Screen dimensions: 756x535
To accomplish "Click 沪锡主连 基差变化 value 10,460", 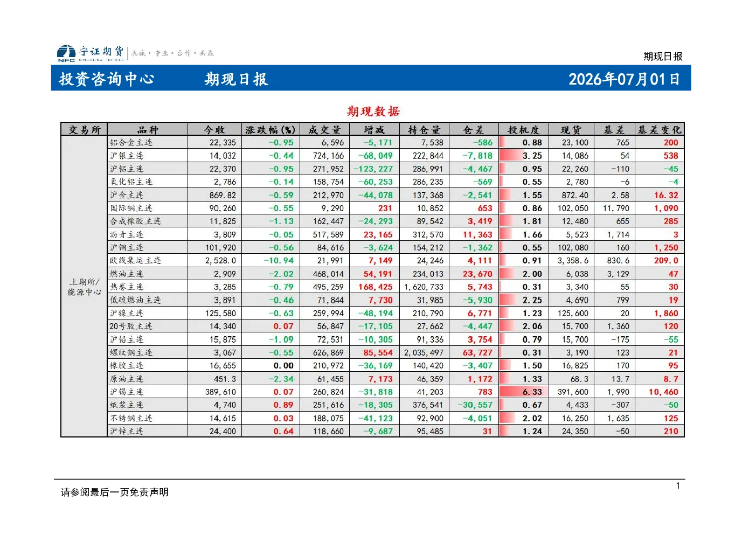I will (x=663, y=392).
